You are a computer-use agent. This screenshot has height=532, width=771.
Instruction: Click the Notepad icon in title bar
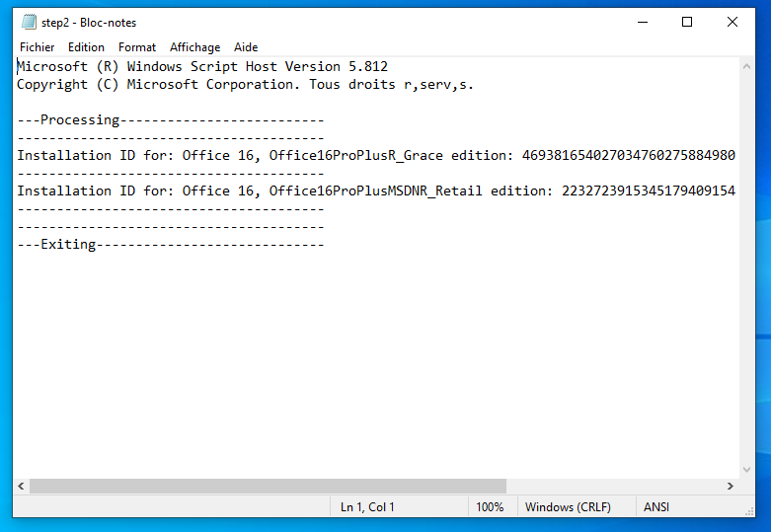29,22
